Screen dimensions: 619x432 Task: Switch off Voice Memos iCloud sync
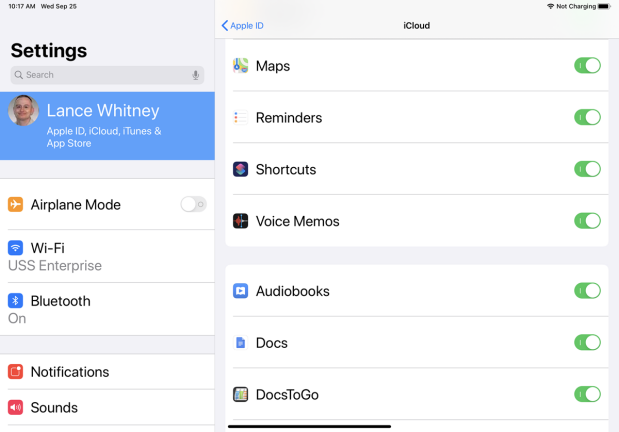pos(587,221)
